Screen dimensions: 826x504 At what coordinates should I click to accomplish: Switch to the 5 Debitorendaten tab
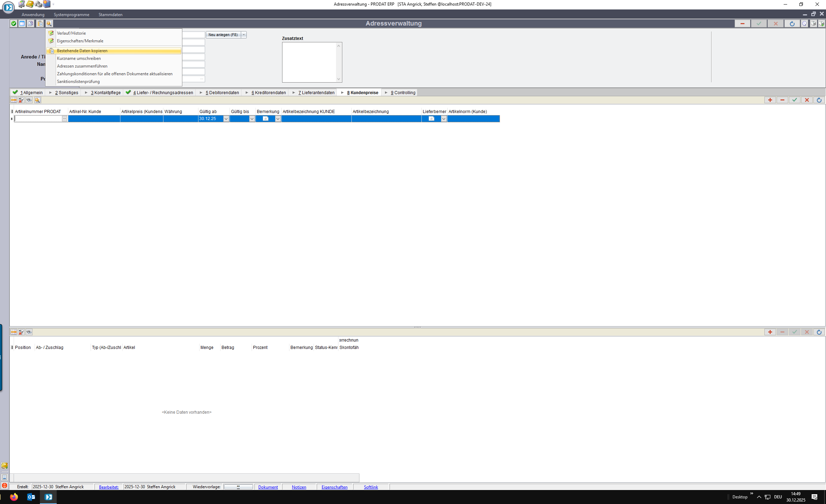(x=222, y=93)
